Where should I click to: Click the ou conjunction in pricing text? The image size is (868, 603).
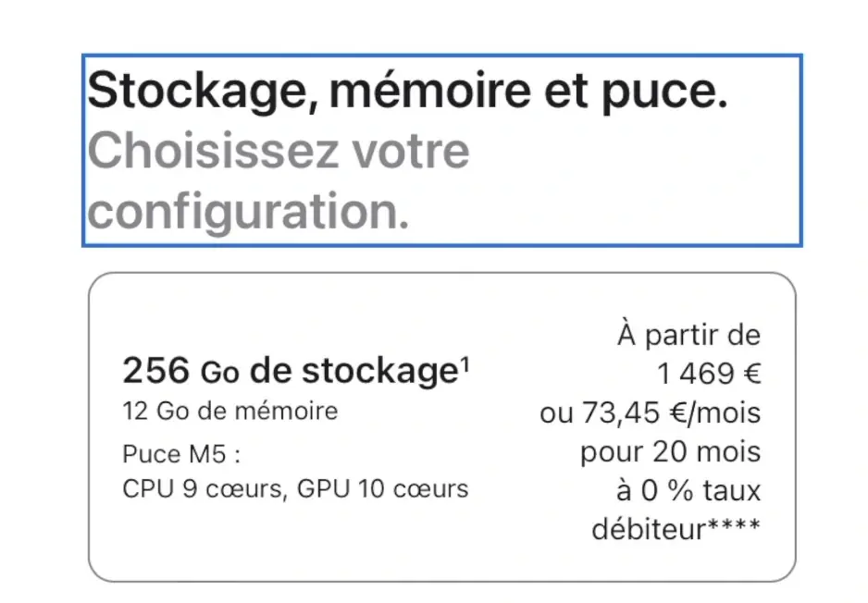tap(556, 412)
